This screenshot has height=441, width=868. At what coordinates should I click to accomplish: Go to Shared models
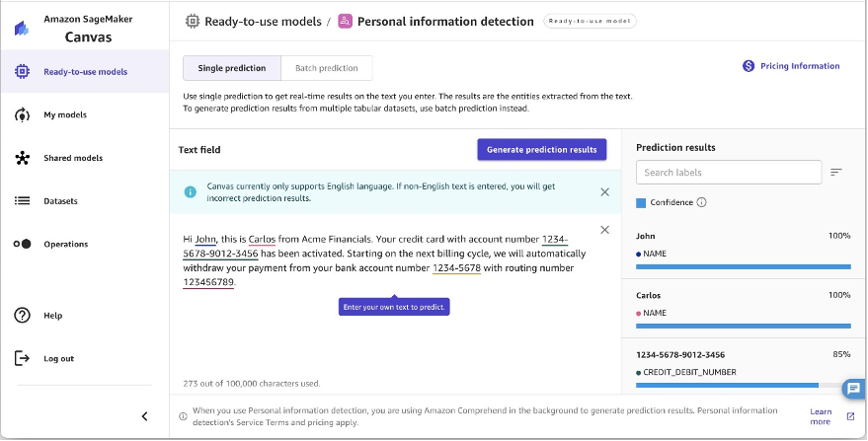(72, 158)
